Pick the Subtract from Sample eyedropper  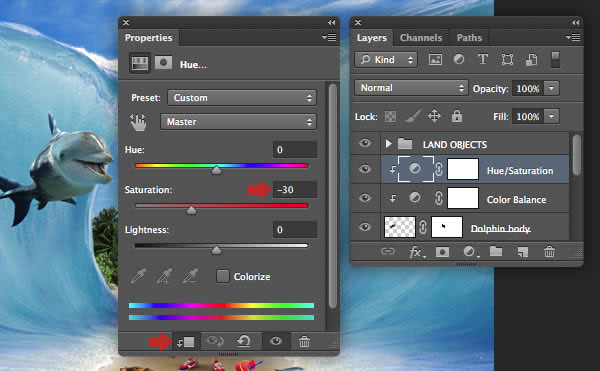point(191,276)
